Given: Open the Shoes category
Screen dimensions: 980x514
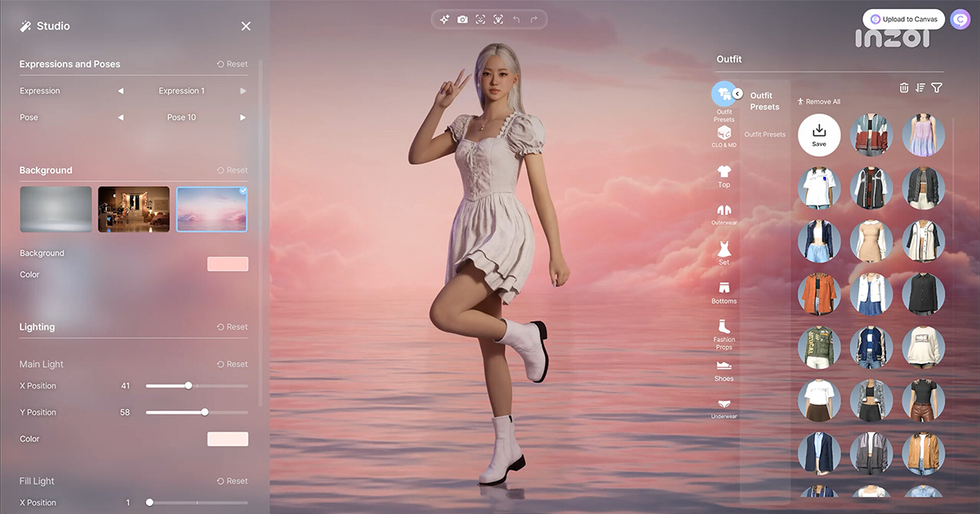Looking at the screenshot, I should coord(724,370).
